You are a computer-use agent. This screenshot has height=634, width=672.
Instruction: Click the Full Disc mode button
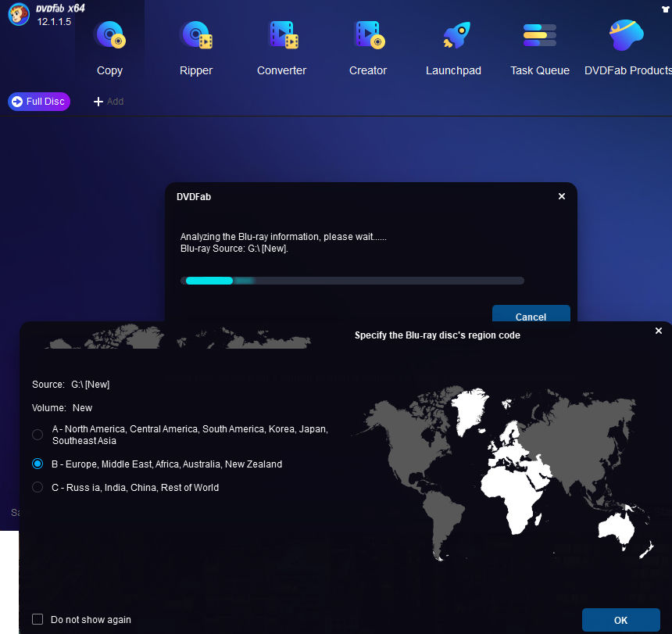pos(39,102)
